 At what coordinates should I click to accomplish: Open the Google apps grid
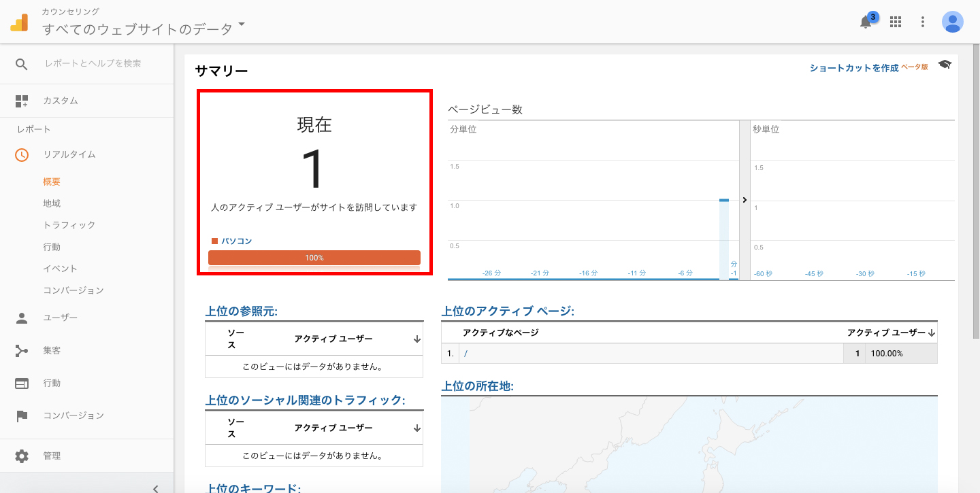(x=896, y=22)
